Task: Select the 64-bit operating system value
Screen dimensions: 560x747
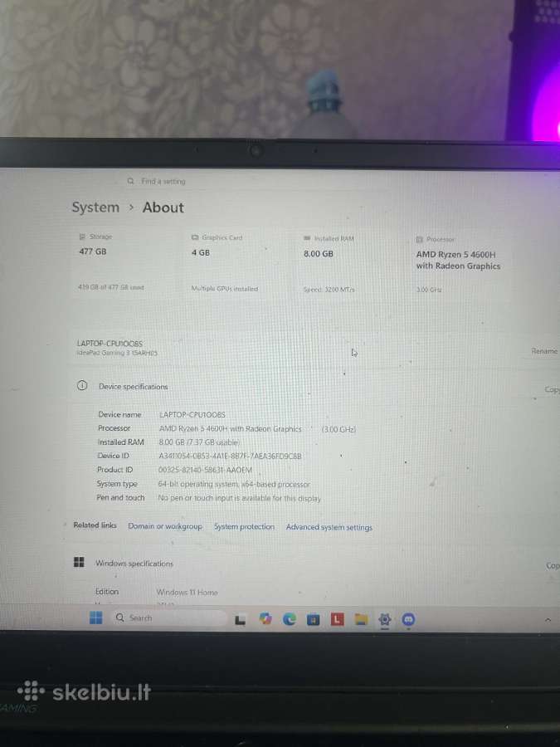Action: click(x=234, y=484)
